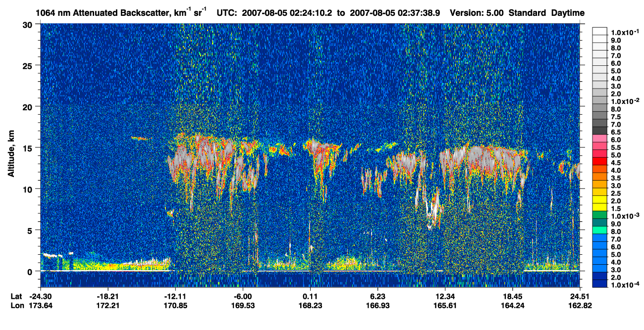Viewport: 644px width, 330px height.
Task: Select the start time '2007-08-05 02:24:10.2'
Action: click(287, 12)
